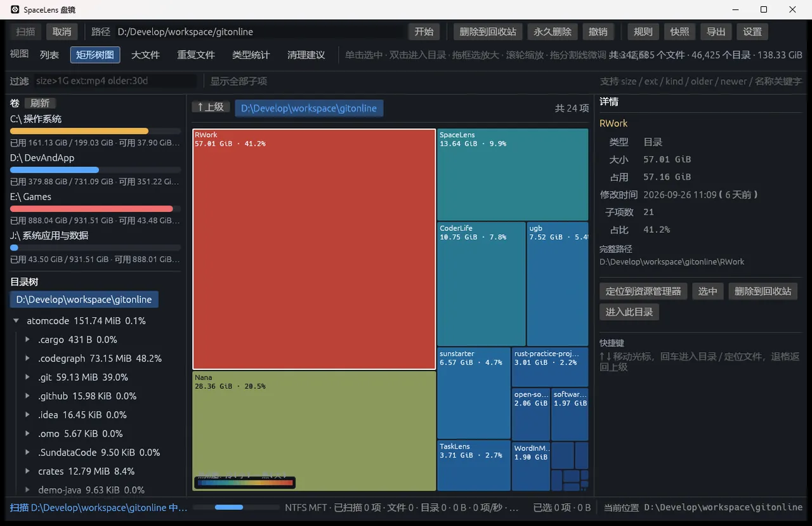Screen dimensions: 812x526
Task: Expand the crates folder
Action: click(27, 471)
